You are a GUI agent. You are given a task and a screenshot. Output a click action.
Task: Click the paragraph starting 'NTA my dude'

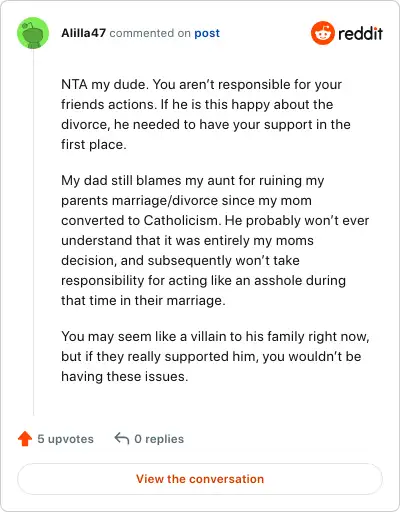coord(206,114)
